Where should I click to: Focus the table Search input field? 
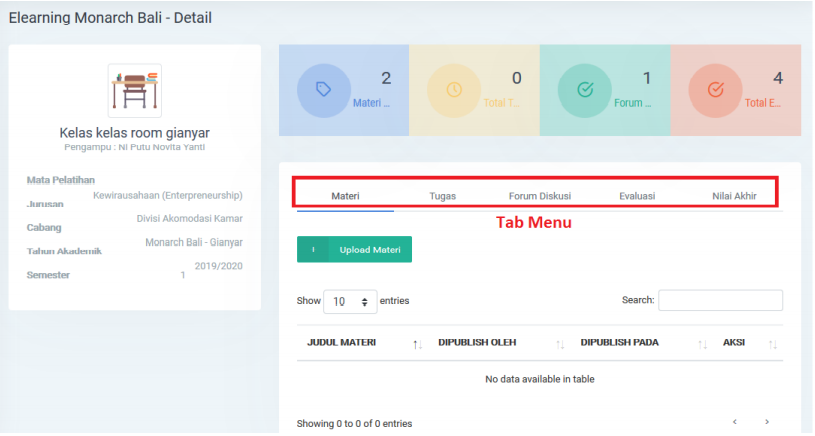pyautogui.click(x=720, y=300)
